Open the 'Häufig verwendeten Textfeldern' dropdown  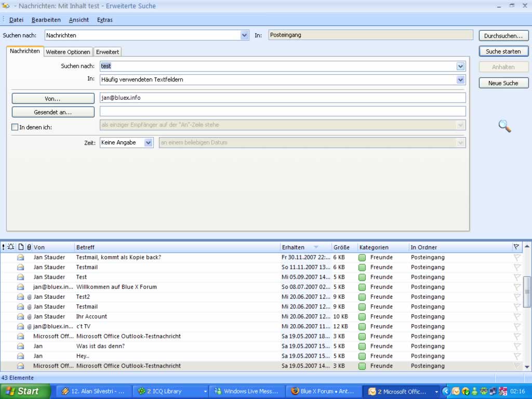pos(460,79)
